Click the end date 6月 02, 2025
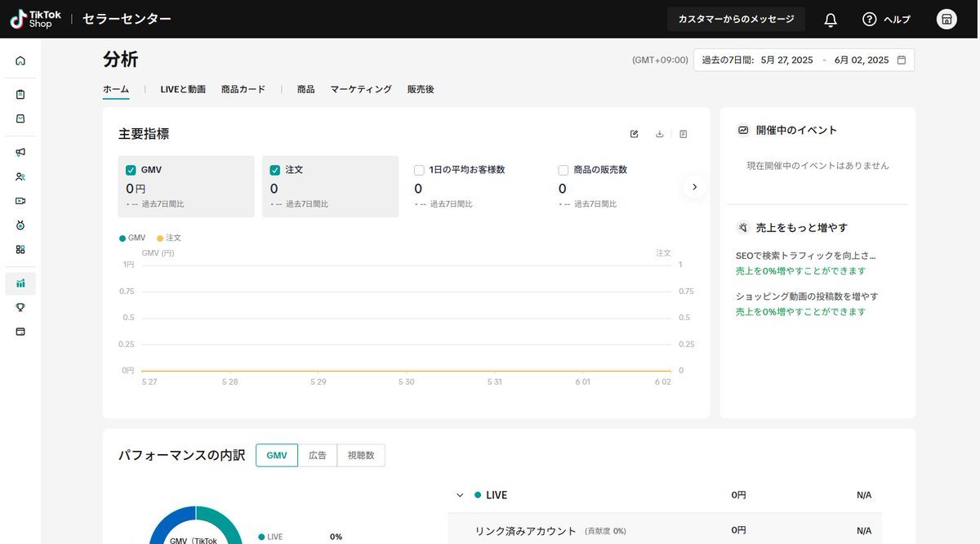This screenshot has height=544, width=980. click(862, 60)
